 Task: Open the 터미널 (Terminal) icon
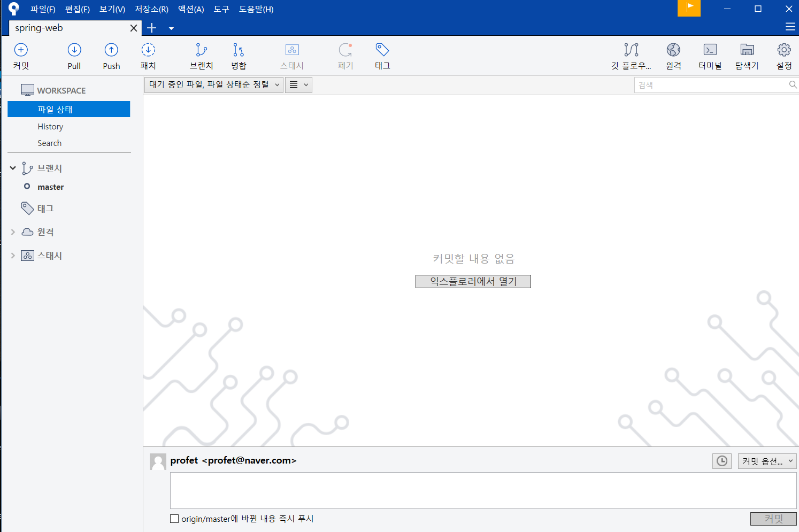pos(710,50)
